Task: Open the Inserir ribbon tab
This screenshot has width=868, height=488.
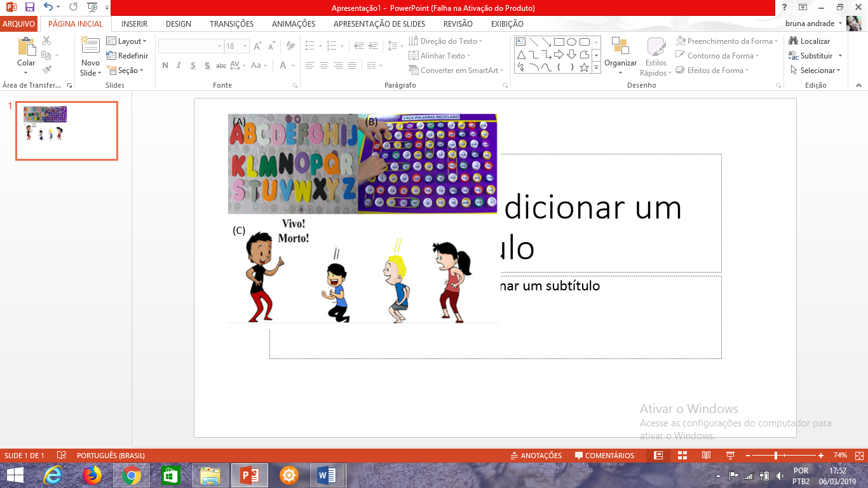Action: click(134, 24)
